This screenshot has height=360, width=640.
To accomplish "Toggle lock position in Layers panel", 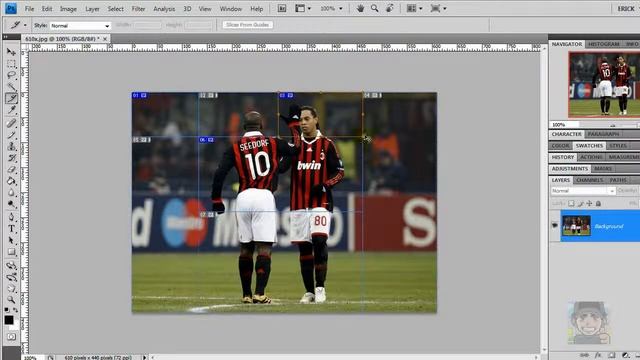I will tap(589, 203).
